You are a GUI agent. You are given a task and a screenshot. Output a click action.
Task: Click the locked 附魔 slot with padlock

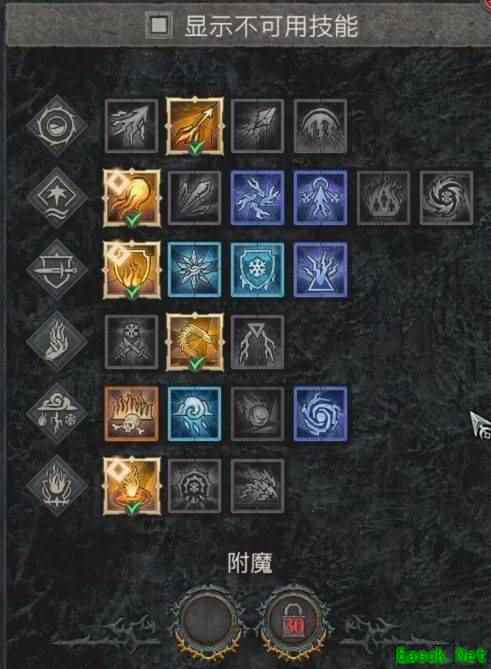(294, 621)
